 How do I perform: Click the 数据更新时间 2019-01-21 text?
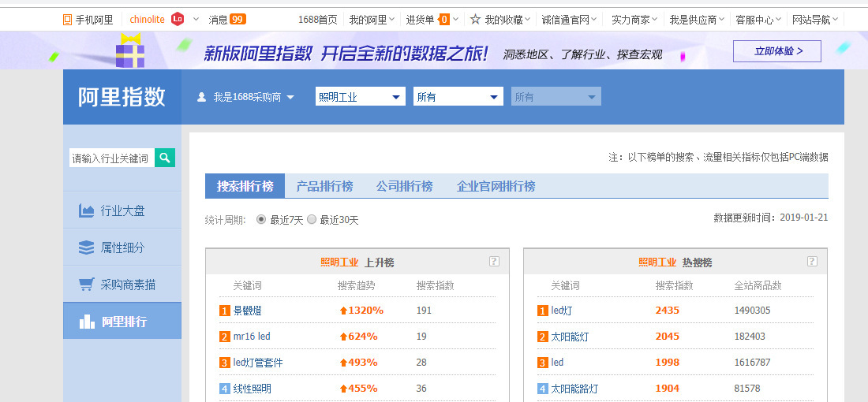pos(771,218)
